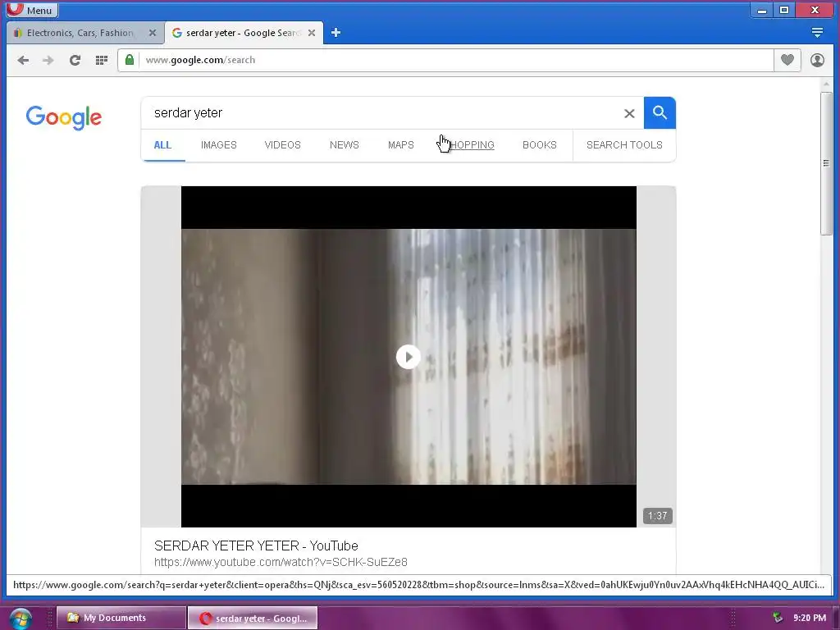Open SEARCH TOOLS options
This screenshot has height=630, width=840.
(x=624, y=145)
